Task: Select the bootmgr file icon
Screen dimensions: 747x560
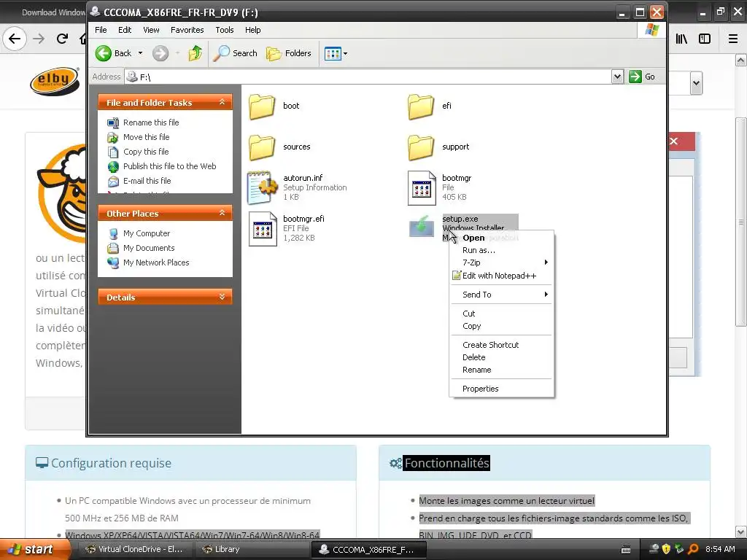Action: [x=422, y=187]
